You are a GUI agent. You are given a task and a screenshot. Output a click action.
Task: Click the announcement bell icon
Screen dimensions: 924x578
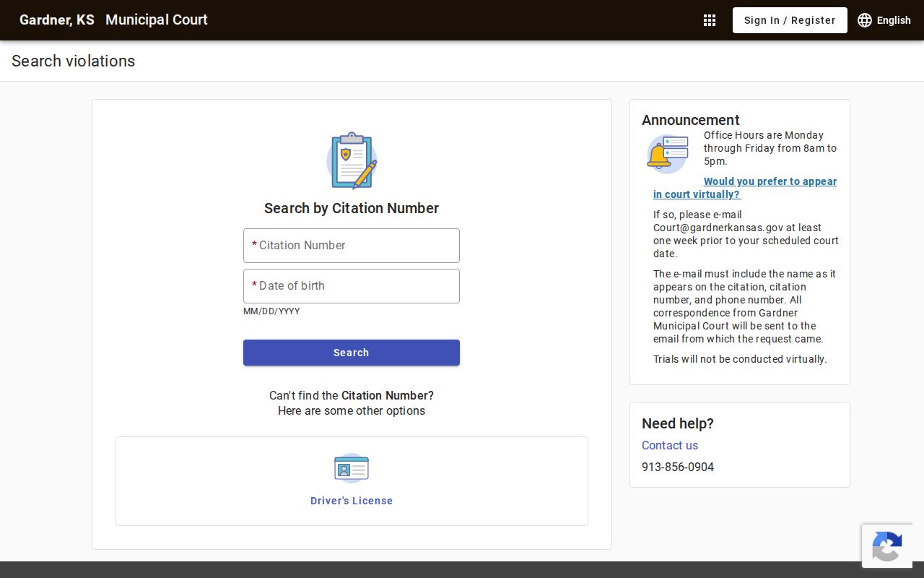(668, 154)
